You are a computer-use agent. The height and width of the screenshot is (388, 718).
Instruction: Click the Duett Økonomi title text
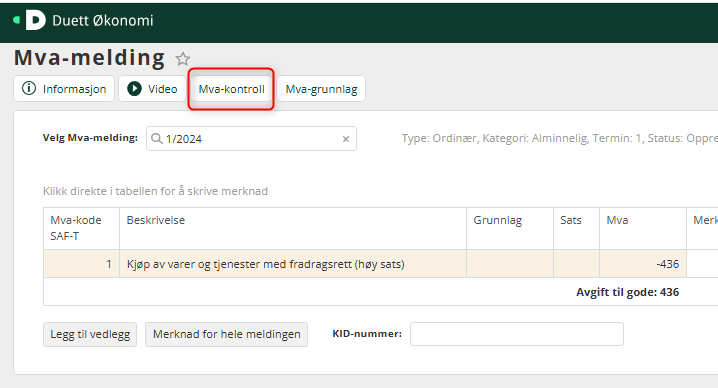103,21
